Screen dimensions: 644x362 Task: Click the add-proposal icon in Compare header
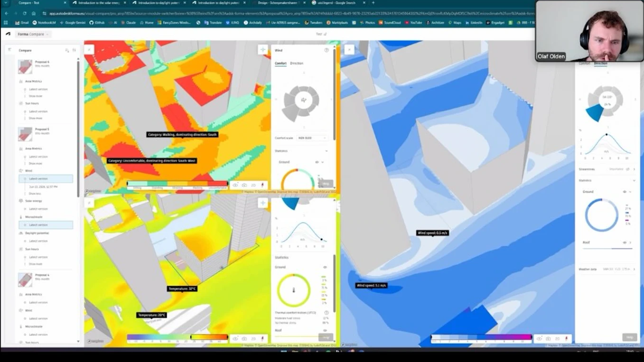[x=67, y=50]
